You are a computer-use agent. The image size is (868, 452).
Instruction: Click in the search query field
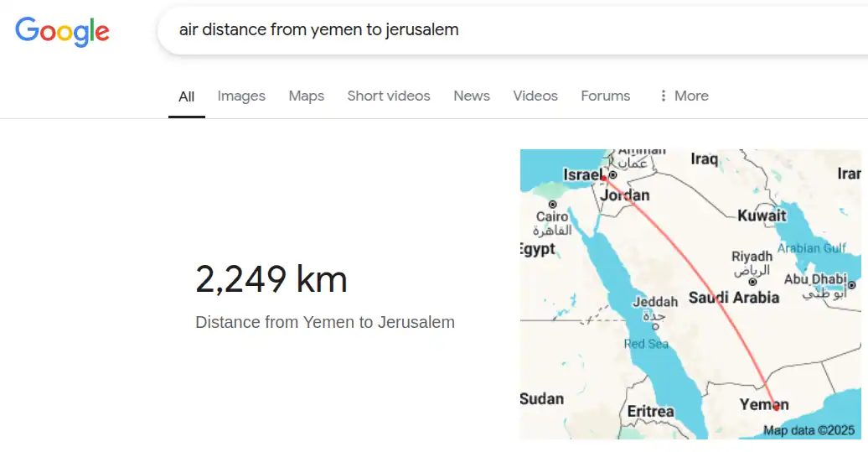[x=512, y=30]
